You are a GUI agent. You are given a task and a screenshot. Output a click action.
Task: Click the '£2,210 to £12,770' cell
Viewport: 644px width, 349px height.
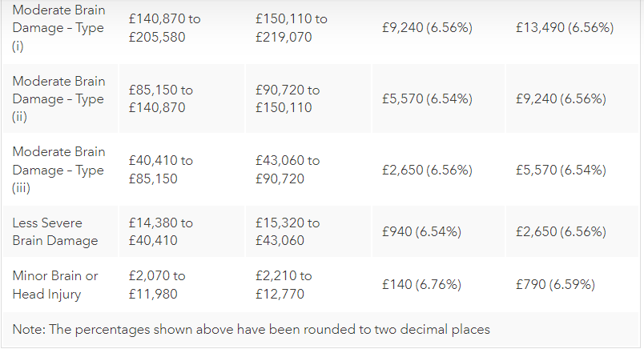pyautogui.click(x=284, y=284)
